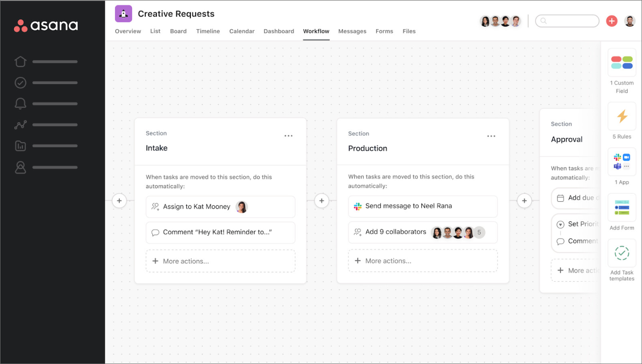Screen dimensions: 642x364
Task: Click inside the search field
Action: [567, 21]
